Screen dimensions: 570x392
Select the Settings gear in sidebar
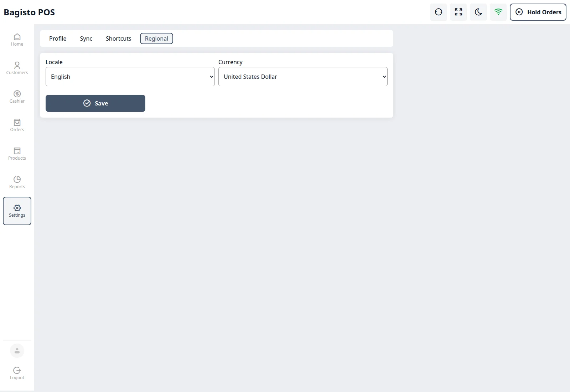pyautogui.click(x=17, y=211)
